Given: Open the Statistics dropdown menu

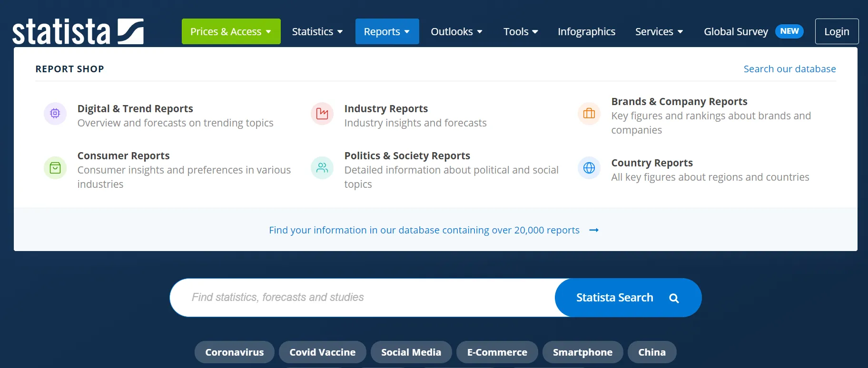Looking at the screenshot, I should pos(317,31).
